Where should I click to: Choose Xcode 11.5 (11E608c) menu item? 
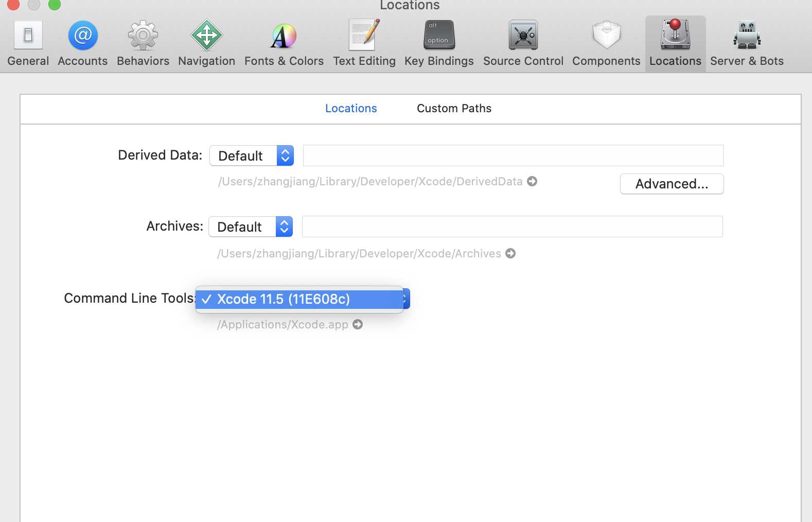[299, 299]
